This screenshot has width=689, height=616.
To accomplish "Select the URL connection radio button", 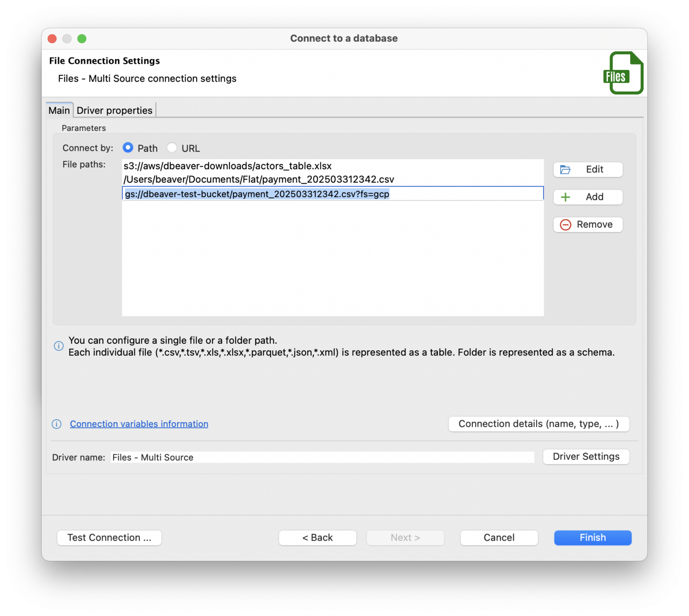I will (172, 147).
